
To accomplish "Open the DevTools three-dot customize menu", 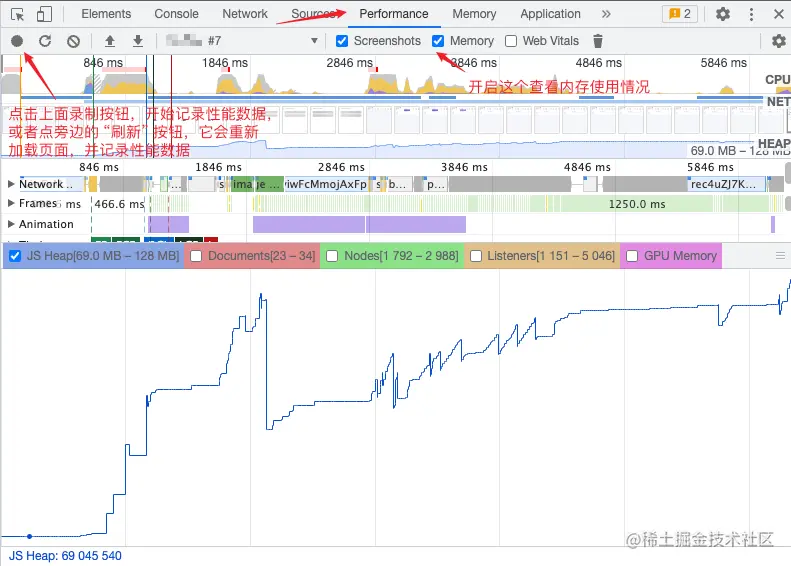I will (x=751, y=14).
